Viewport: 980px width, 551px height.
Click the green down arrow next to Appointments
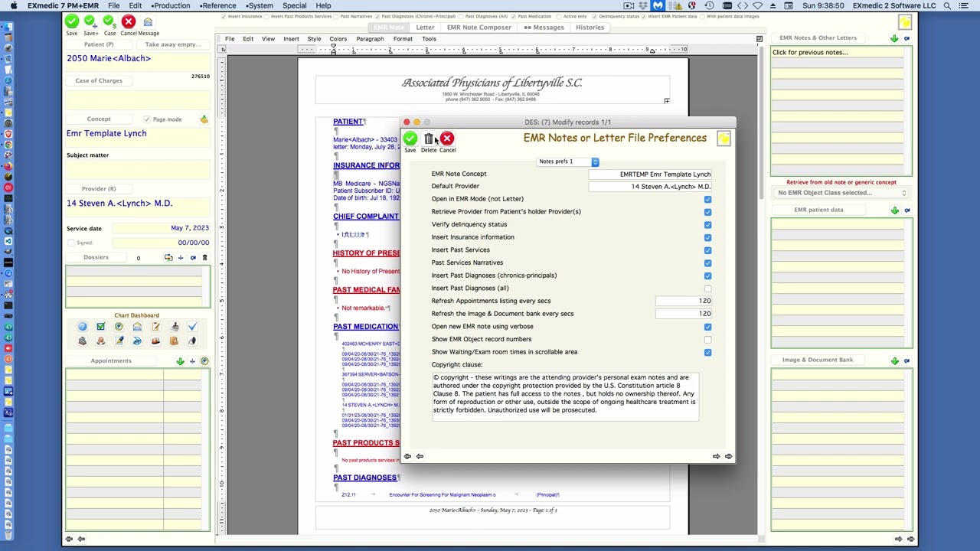181,361
